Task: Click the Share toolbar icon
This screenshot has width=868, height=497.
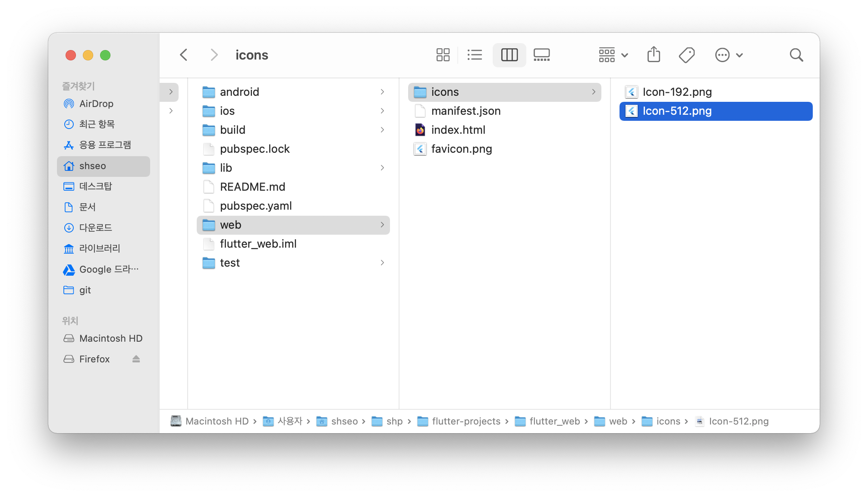Action: click(x=654, y=55)
